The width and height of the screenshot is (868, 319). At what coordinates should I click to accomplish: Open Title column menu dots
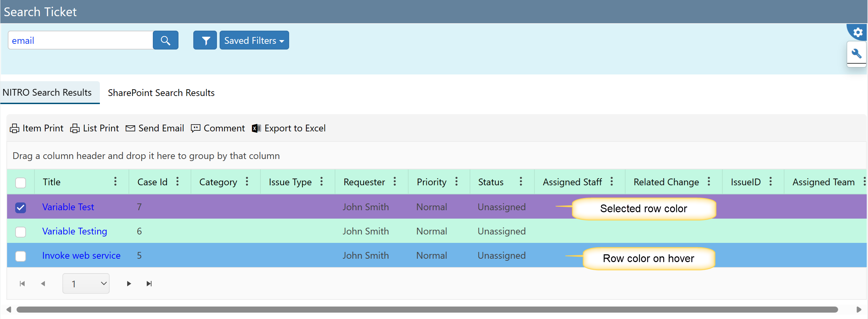point(115,182)
